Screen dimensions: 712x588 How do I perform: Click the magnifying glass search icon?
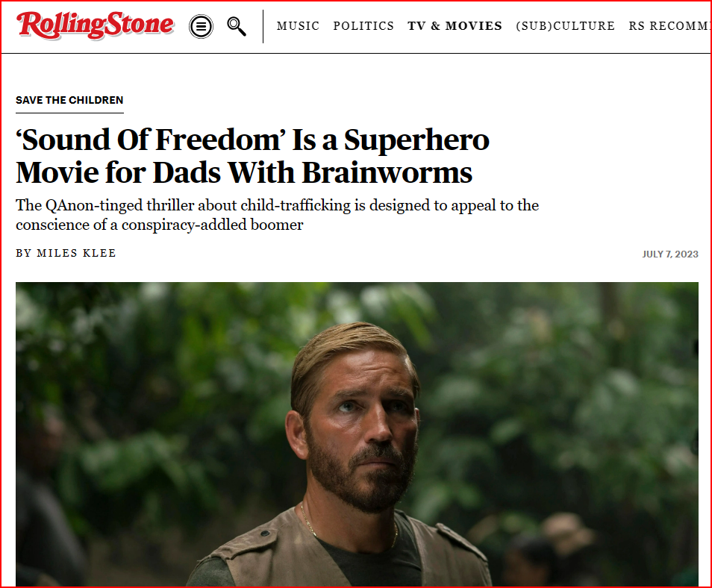(x=236, y=26)
